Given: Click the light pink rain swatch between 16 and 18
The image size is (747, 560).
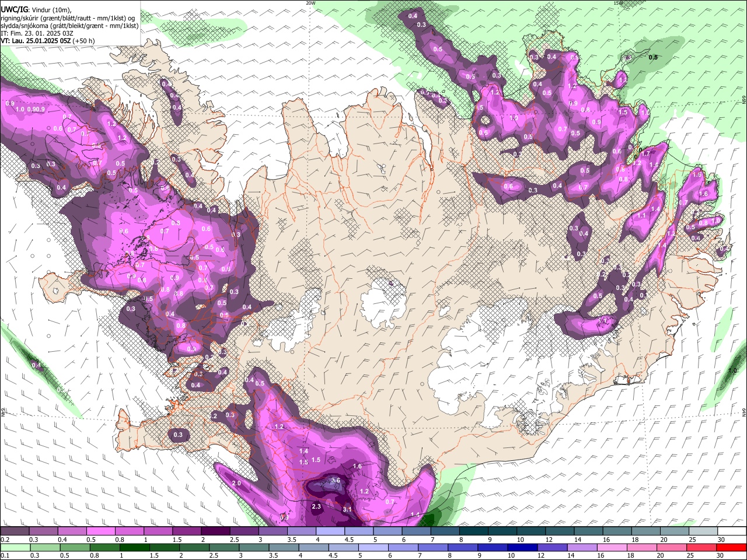Looking at the screenshot, I should (613, 547).
